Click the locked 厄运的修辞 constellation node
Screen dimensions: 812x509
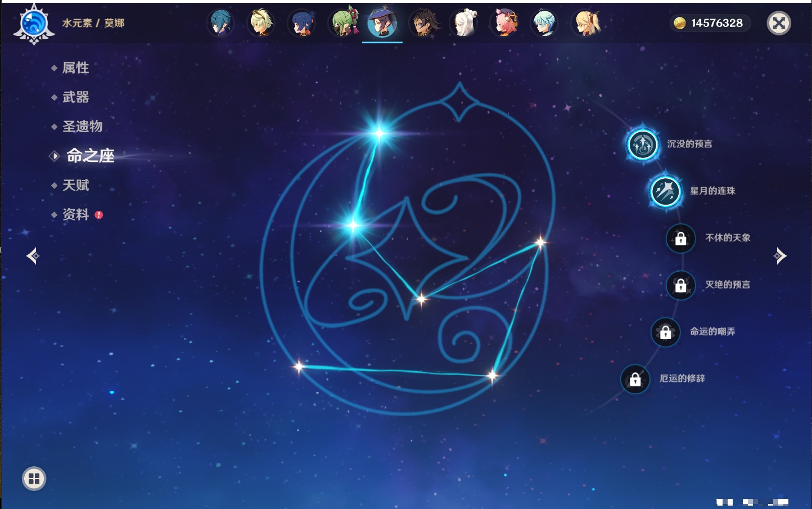635,379
